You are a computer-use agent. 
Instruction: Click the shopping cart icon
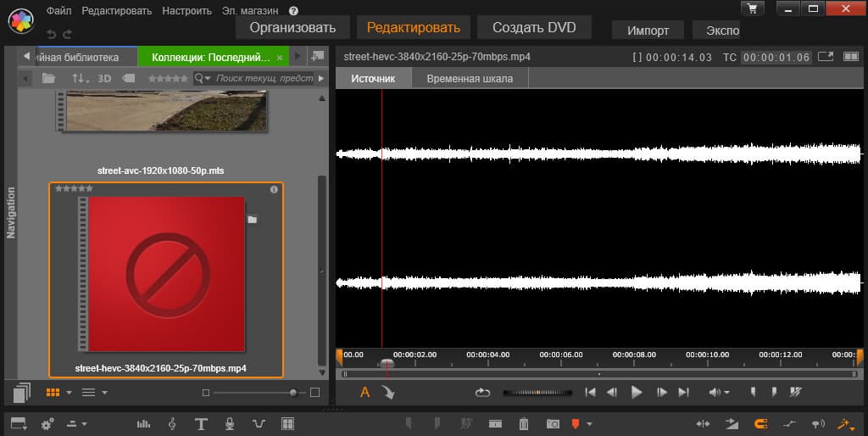[x=752, y=9]
